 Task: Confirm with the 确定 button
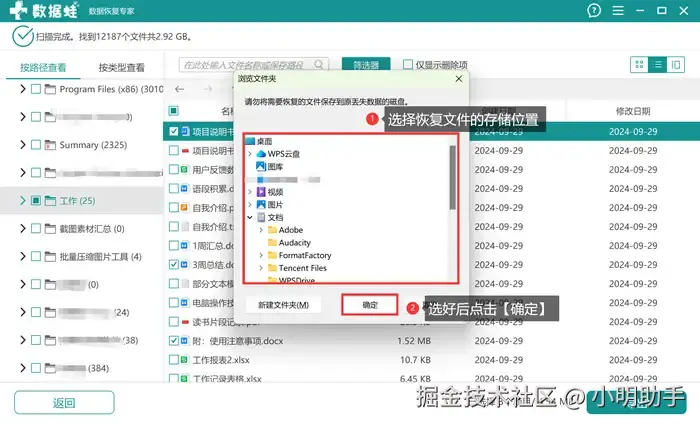click(370, 305)
